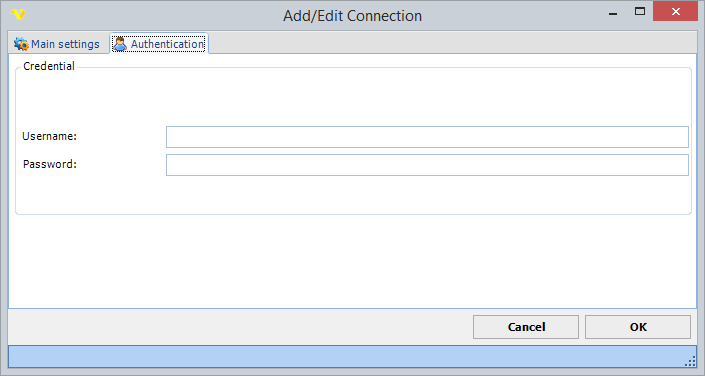705x376 pixels.
Task: Close the dialog with the red X
Action: pos(675,12)
